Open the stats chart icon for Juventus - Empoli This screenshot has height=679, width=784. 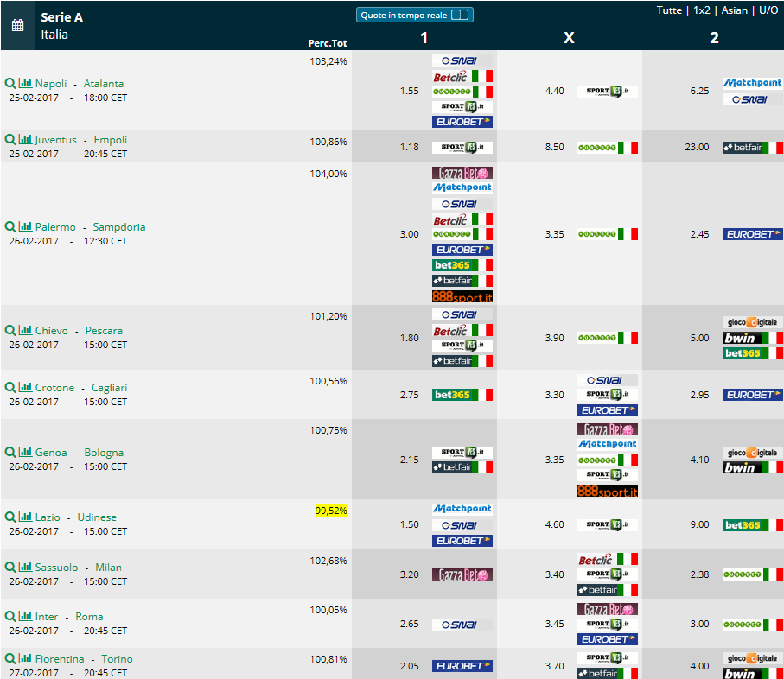pyautogui.click(x=25, y=139)
